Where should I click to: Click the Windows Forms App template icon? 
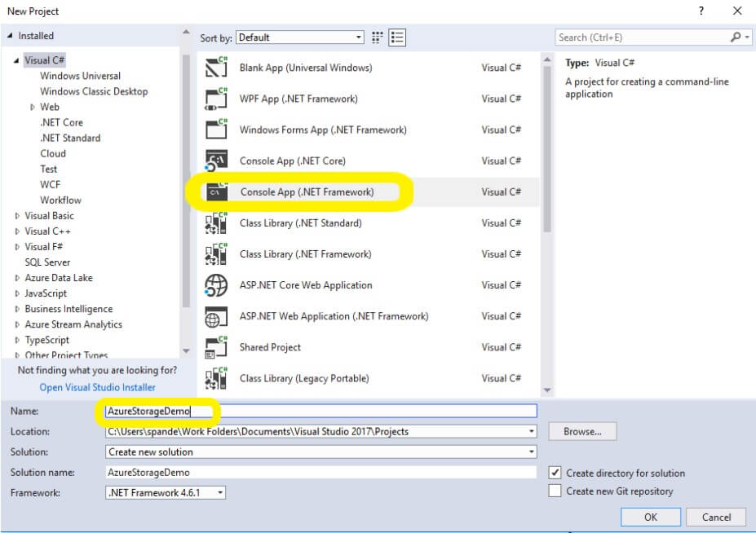point(216,130)
